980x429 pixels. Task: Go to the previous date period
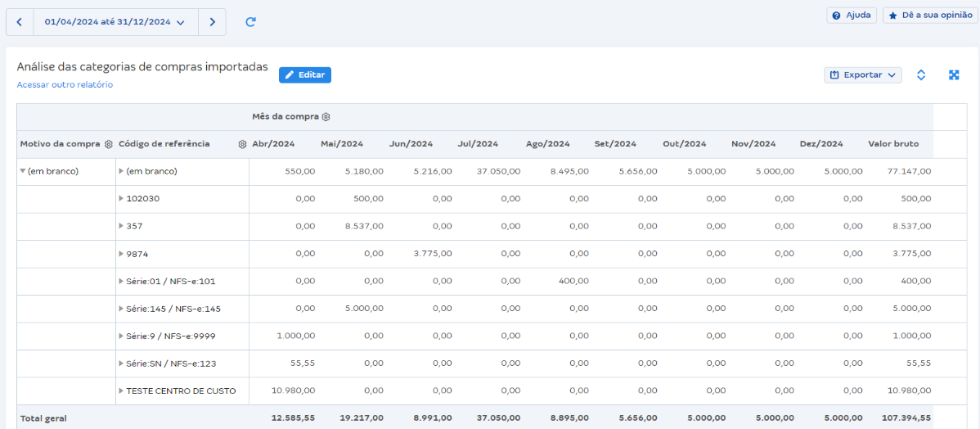(x=20, y=22)
